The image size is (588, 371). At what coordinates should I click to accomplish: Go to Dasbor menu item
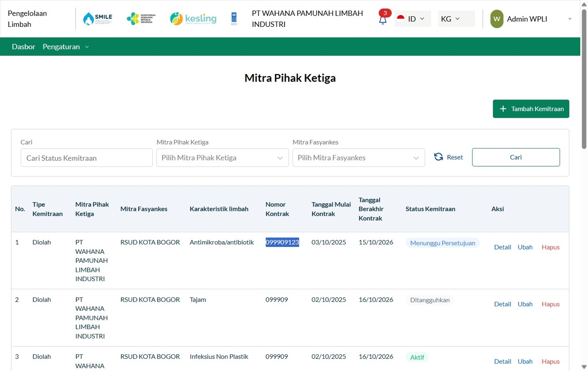(x=23, y=47)
